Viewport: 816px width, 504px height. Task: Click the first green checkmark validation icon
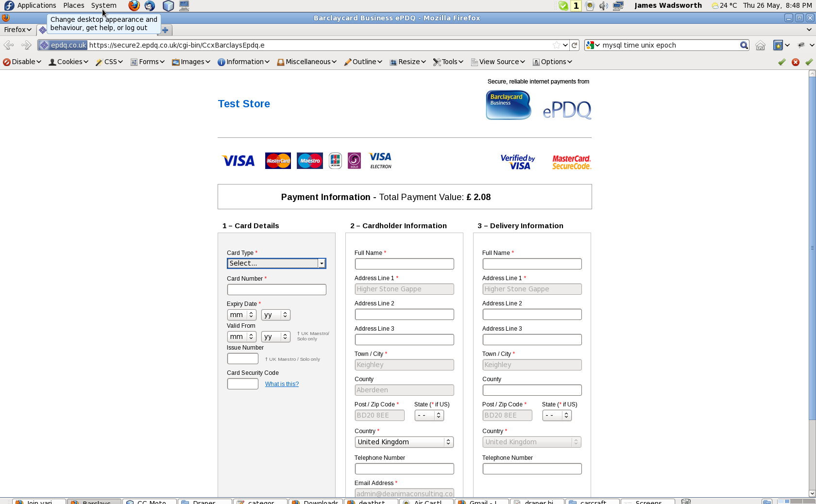click(x=782, y=62)
